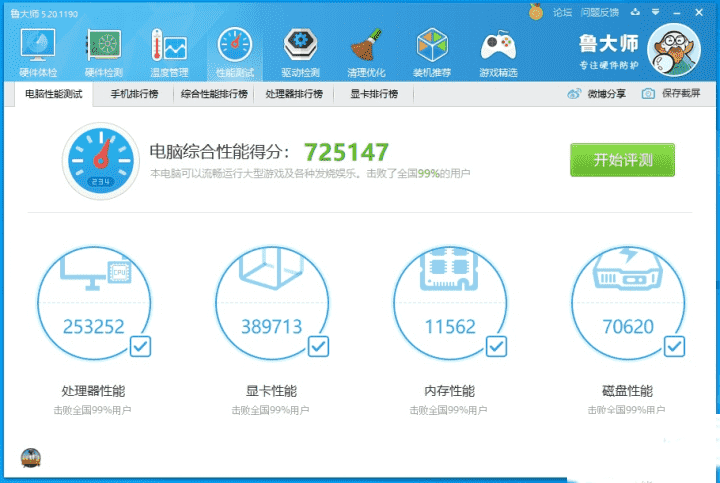Click the medal icon in title bar
This screenshot has width=720, height=483.
pos(536,12)
